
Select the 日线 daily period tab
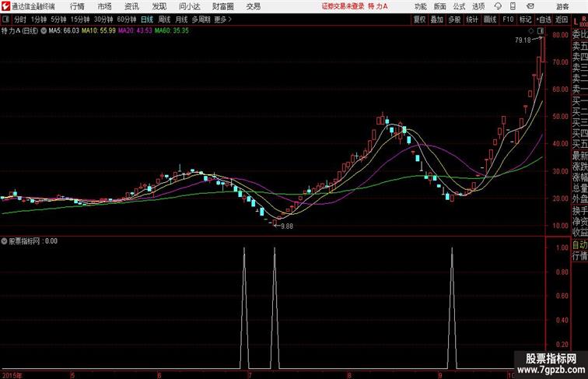tap(147, 19)
